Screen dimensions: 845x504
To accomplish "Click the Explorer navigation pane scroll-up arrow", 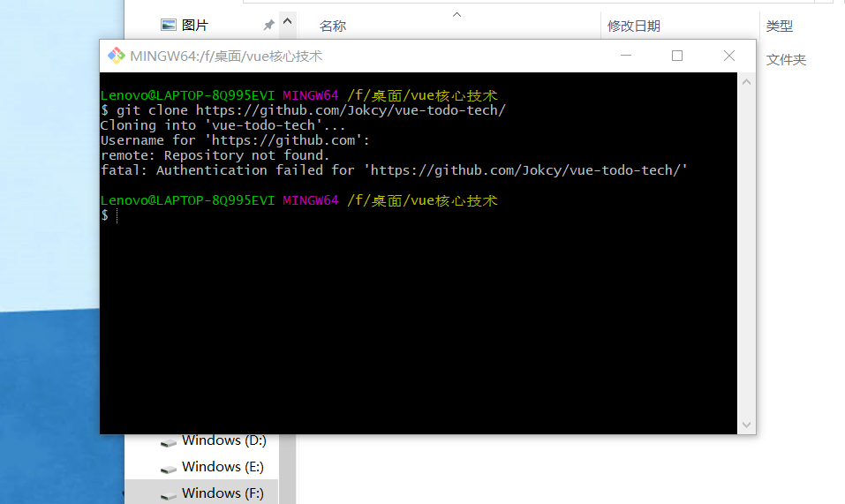I will [x=287, y=21].
